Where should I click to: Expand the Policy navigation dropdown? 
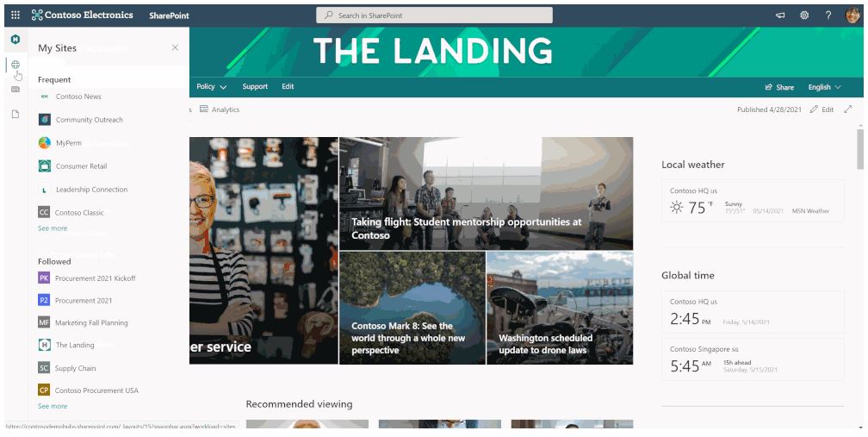point(212,86)
